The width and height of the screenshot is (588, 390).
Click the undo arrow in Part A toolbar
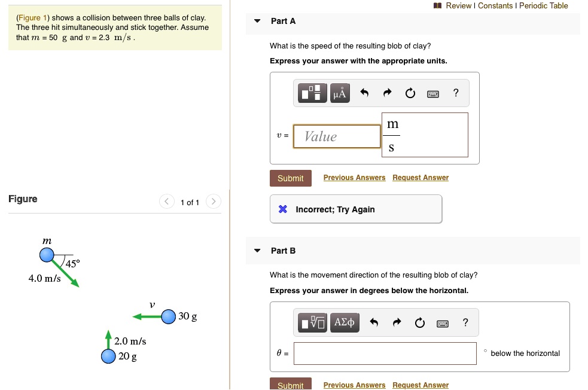pos(365,93)
